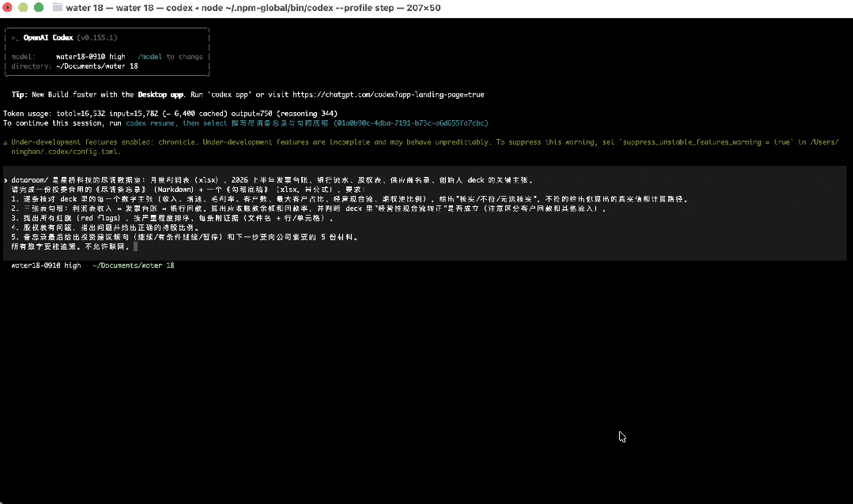Click prompt line numbered 1 mentioning 'deck'
The height and width of the screenshot is (504, 853).
tap(349, 199)
